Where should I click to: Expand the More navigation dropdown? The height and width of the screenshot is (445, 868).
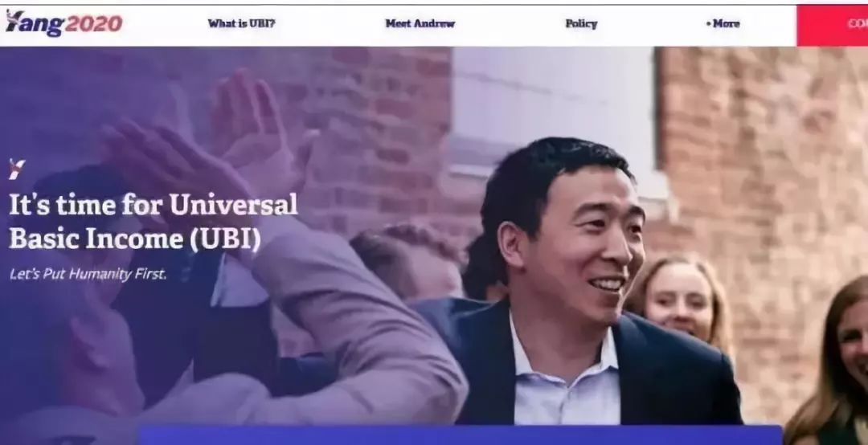(x=723, y=23)
